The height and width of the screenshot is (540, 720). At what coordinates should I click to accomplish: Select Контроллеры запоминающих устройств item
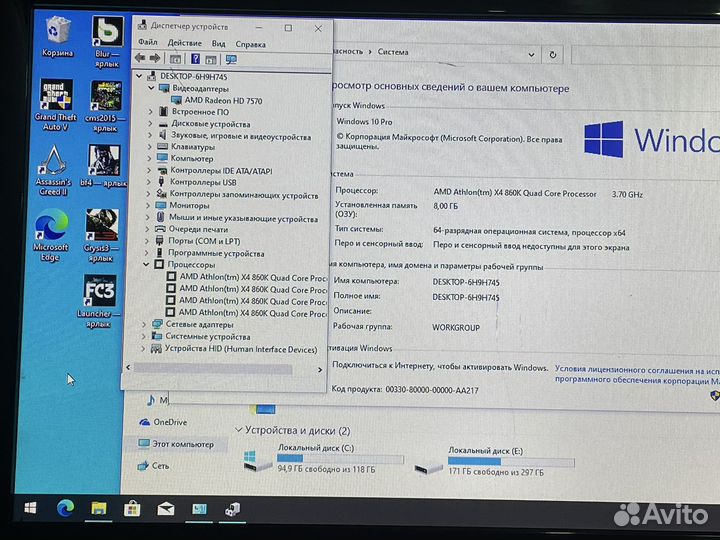tap(237, 194)
